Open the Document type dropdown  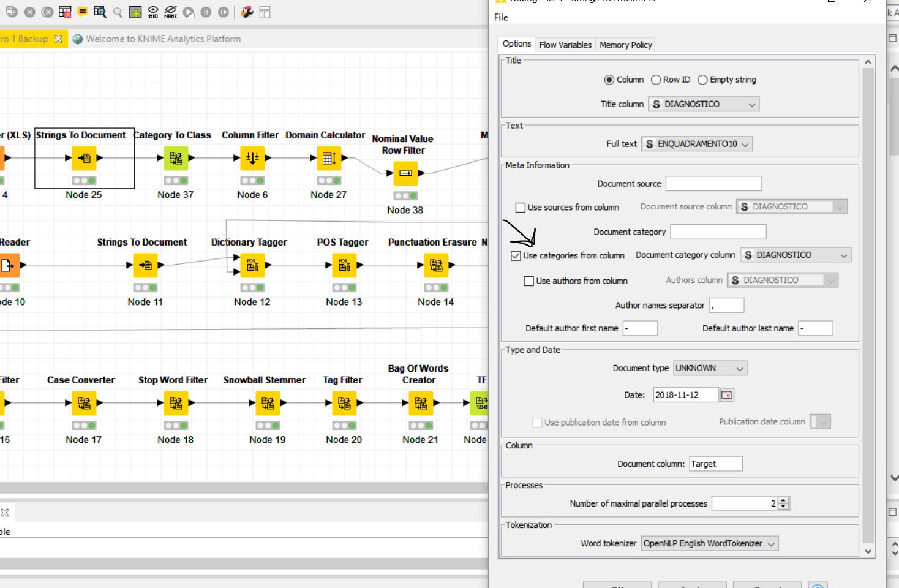[710, 368]
